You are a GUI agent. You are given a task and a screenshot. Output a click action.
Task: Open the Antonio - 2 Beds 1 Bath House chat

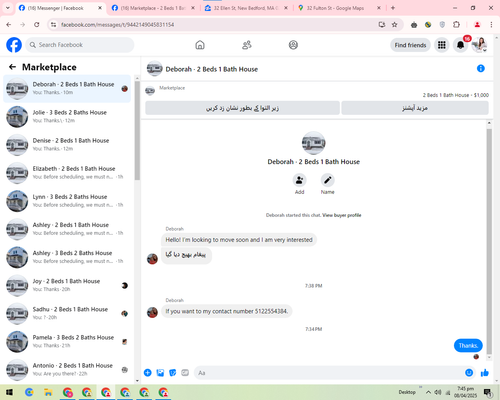[x=67, y=369]
